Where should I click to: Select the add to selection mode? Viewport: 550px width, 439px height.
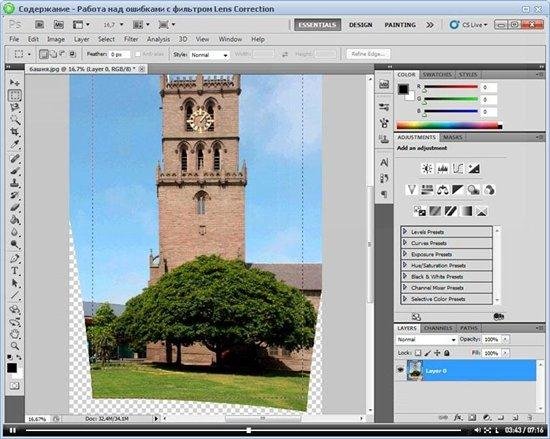click(53, 54)
